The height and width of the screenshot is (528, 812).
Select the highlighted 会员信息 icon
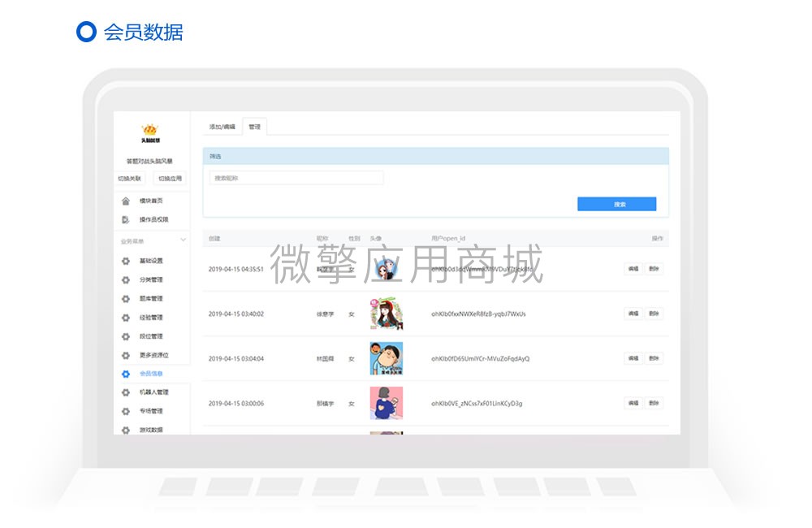126,374
